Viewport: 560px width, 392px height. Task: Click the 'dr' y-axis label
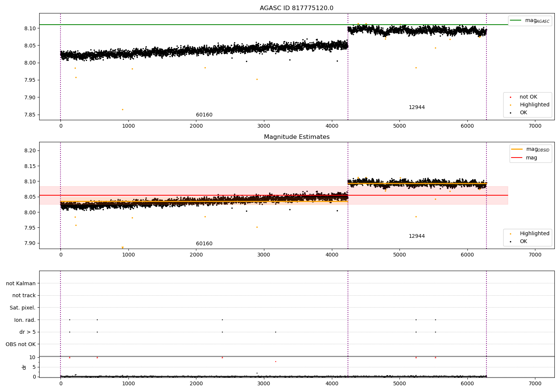click(x=24, y=367)
